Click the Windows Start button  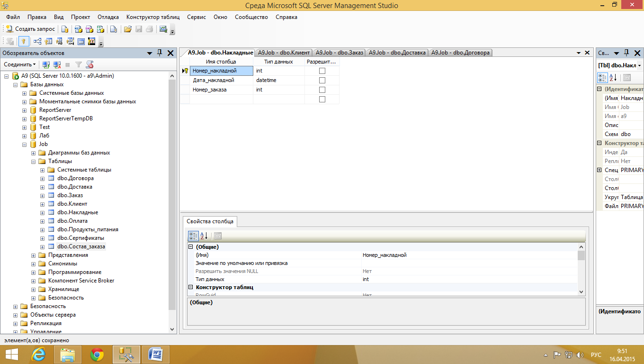point(11,354)
